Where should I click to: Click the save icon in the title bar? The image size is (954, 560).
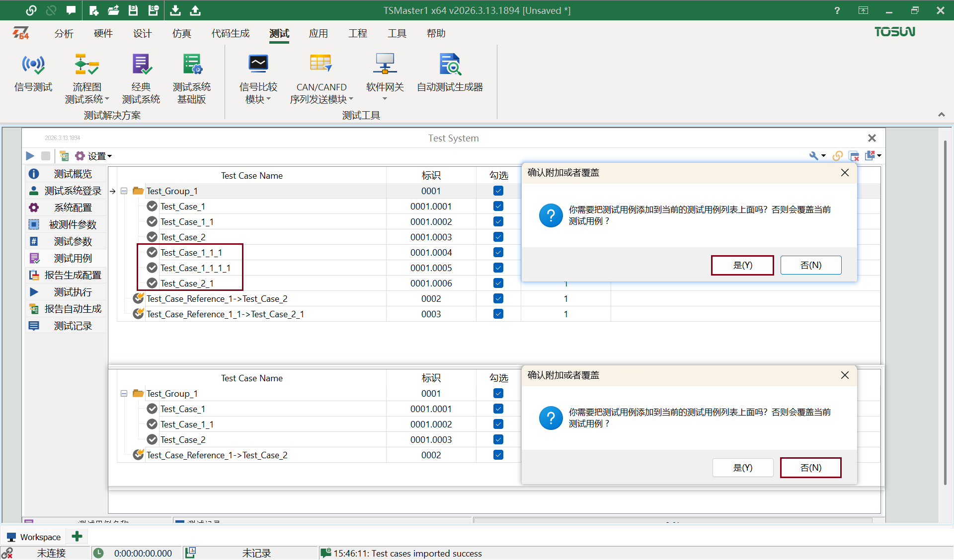click(x=133, y=10)
